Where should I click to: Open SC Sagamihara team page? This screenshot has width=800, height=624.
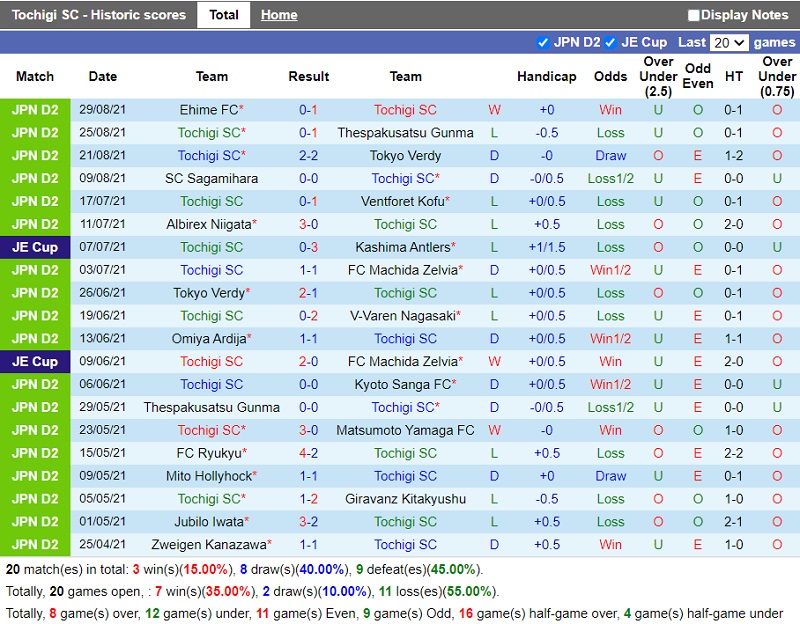[x=211, y=179]
